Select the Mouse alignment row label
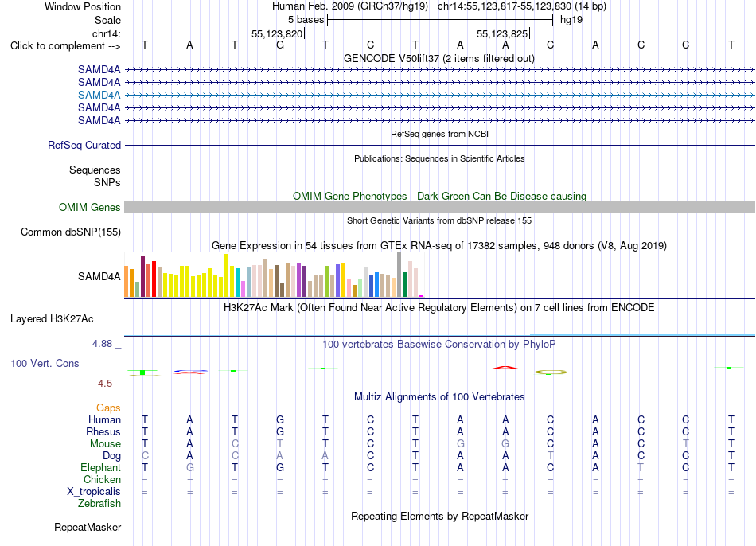Viewport: 756px width, 546px height. (105, 444)
